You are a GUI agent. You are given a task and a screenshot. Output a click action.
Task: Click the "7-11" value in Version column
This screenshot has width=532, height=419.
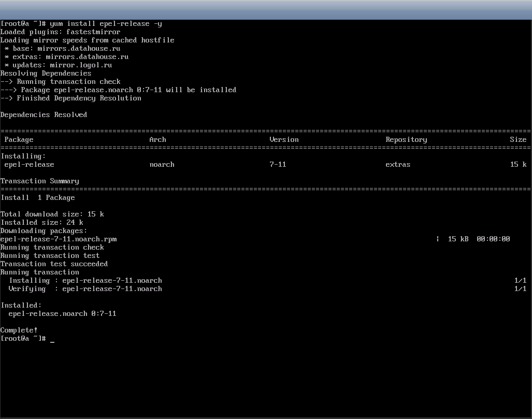click(x=278, y=165)
